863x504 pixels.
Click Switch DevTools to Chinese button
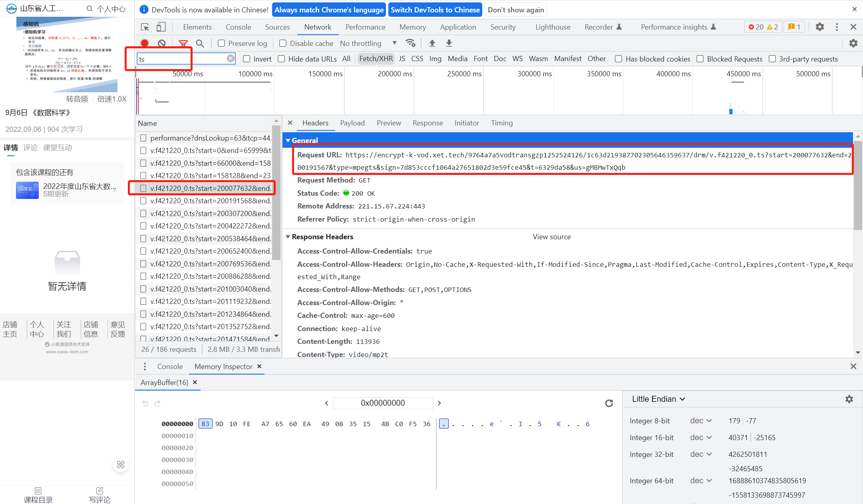[435, 10]
